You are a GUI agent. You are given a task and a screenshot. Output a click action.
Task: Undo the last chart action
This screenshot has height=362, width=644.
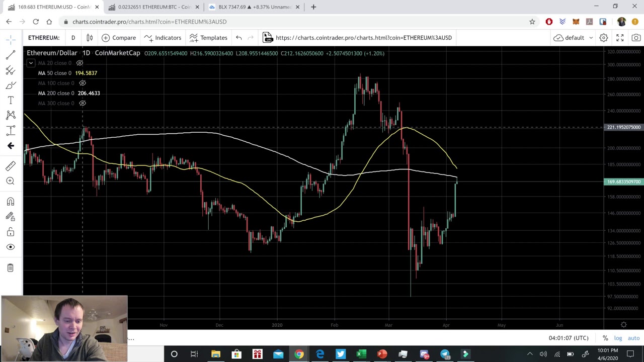point(239,38)
